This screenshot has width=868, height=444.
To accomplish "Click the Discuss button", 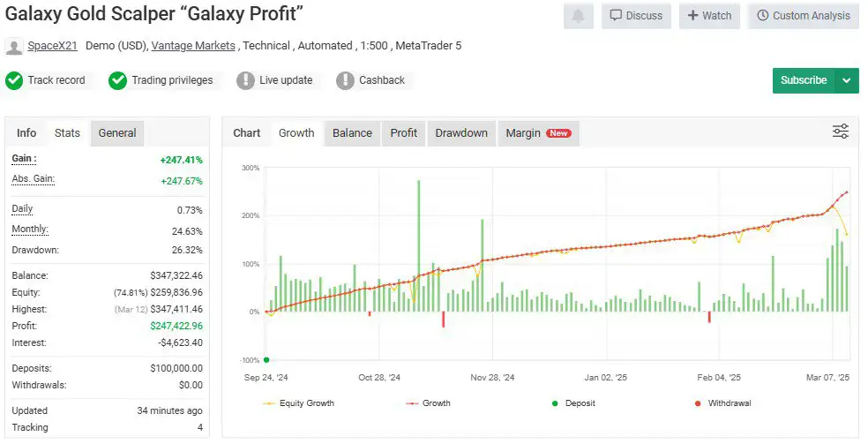I will 636,16.
